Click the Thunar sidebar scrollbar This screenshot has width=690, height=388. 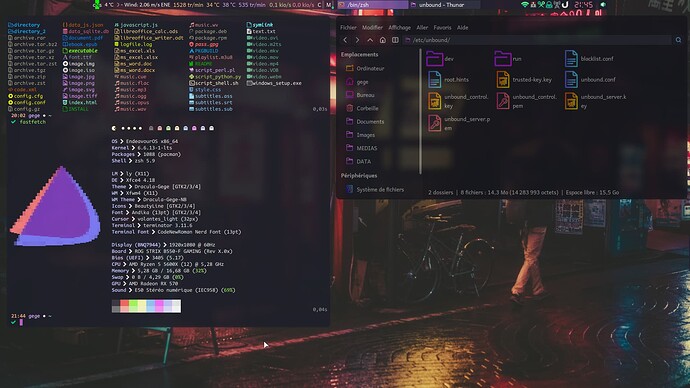tap(421, 110)
